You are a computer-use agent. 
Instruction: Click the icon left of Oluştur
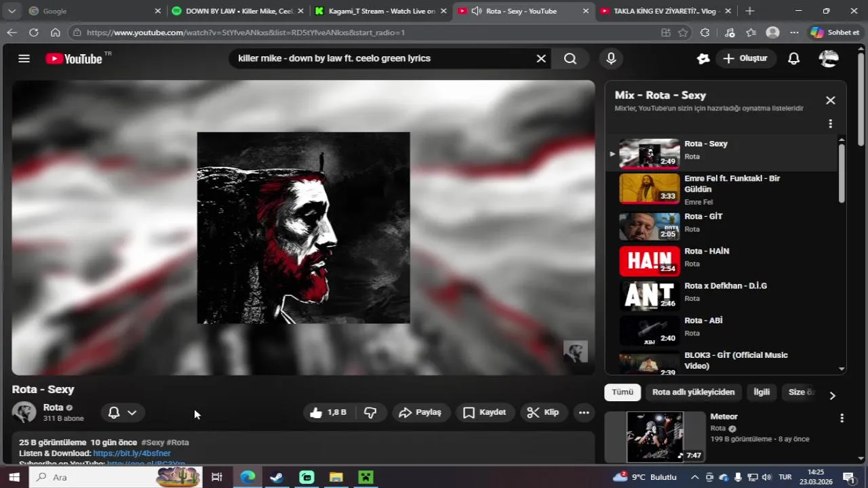[x=703, y=58]
